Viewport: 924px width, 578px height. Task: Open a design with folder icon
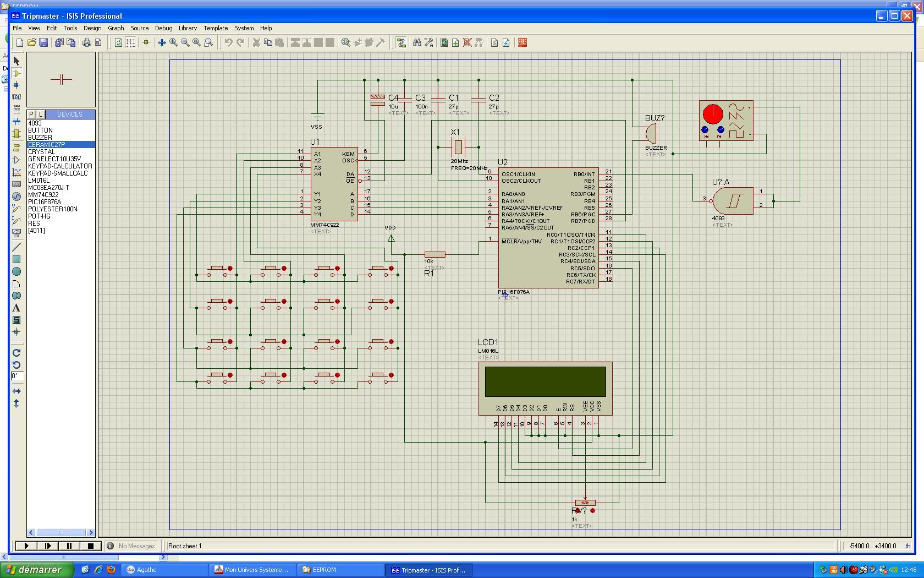point(32,42)
